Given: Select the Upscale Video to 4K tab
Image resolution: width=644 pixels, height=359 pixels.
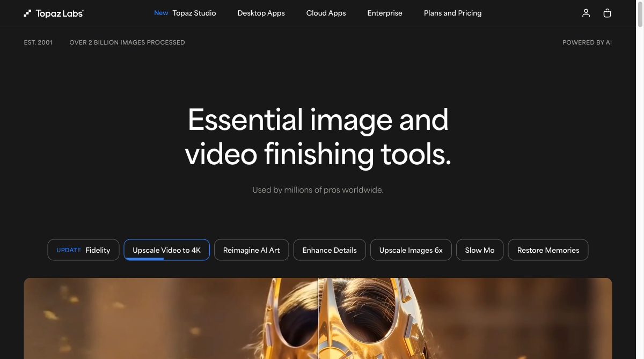Looking at the screenshot, I should click(x=166, y=250).
